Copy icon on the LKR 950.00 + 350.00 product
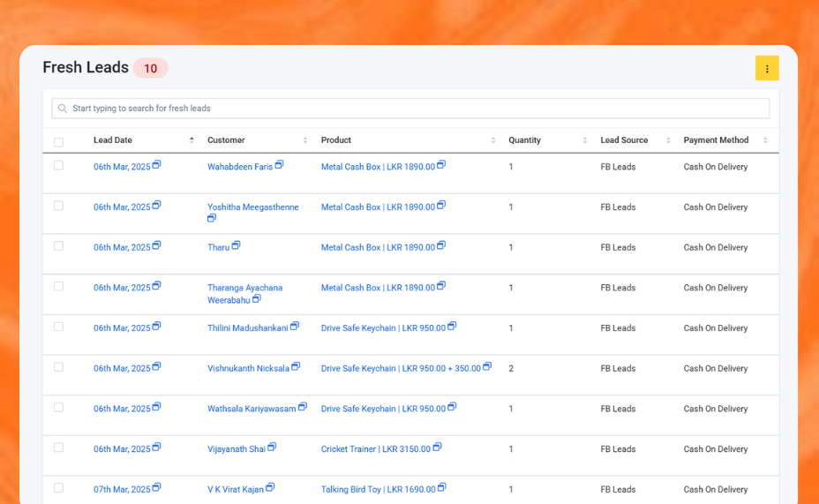This screenshot has width=819, height=504. pyautogui.click(x=487, y=366)
